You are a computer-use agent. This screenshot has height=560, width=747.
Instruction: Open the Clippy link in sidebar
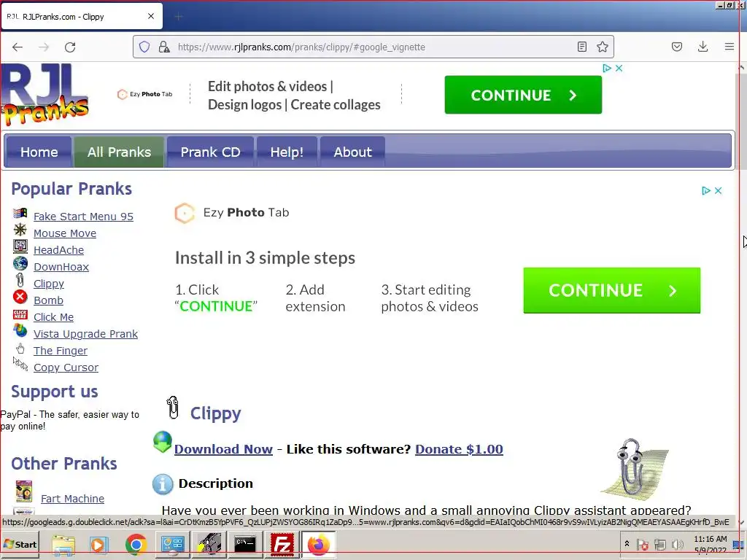[x=49, y=284]
